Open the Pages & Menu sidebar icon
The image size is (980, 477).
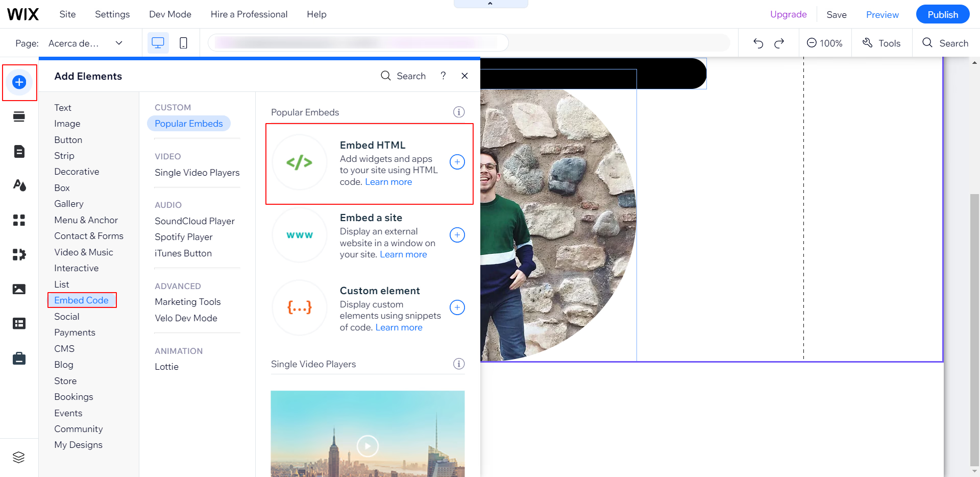[x=19, y=152]
